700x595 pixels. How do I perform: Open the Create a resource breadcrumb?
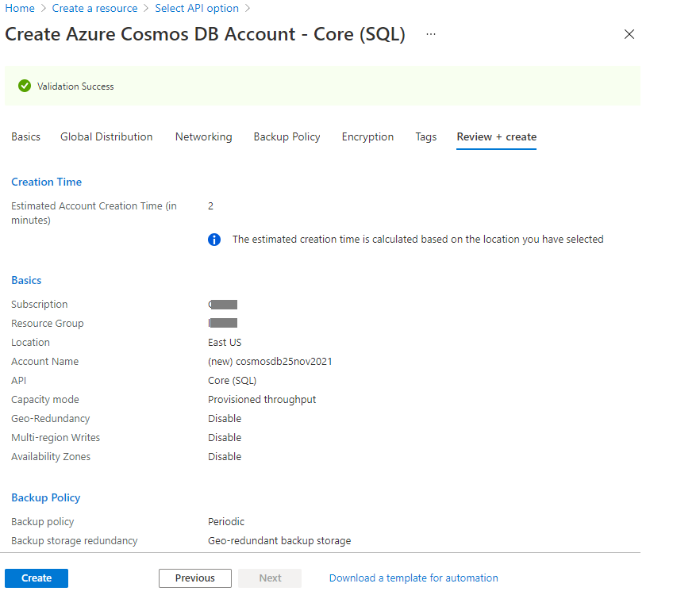[x=94, y=8]
